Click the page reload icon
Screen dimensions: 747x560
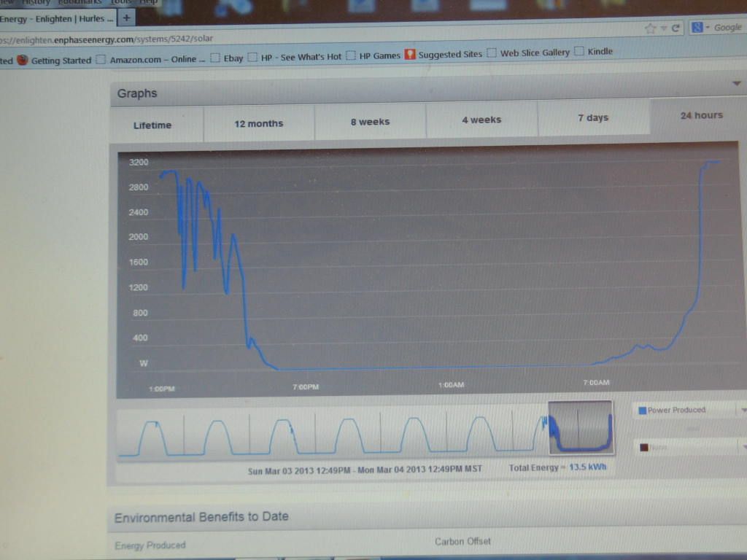[676, 28]
